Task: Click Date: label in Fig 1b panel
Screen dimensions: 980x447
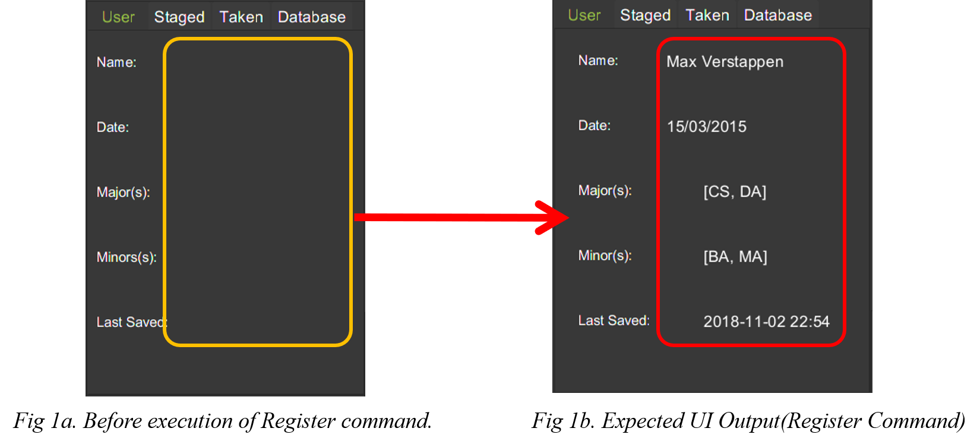Action: click(x=595, y=125)
